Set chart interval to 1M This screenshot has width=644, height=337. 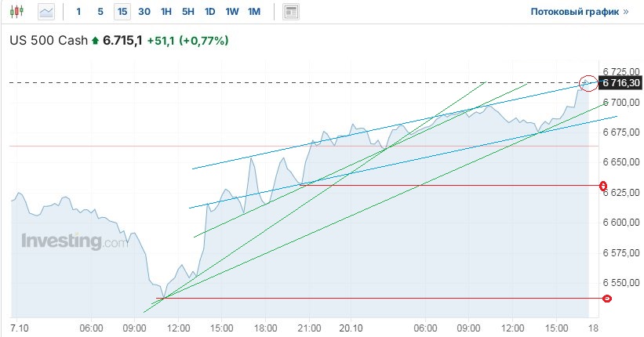point(254,12)
